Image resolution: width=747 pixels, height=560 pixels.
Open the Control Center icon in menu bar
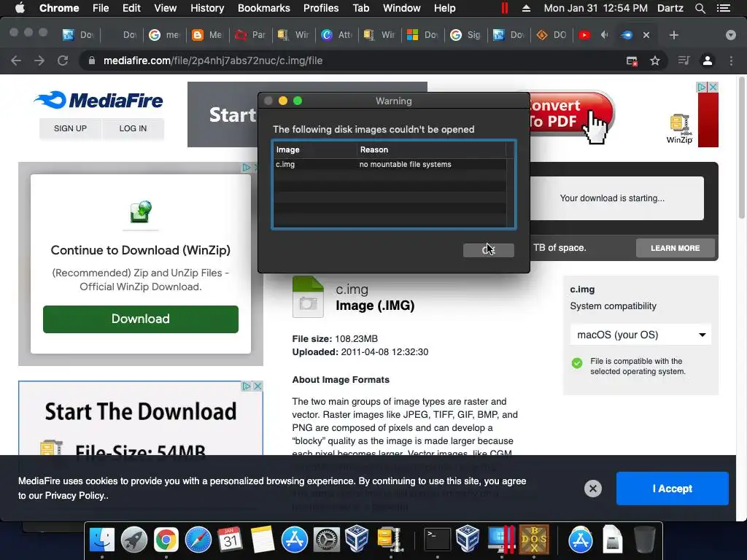click(723, 8)
